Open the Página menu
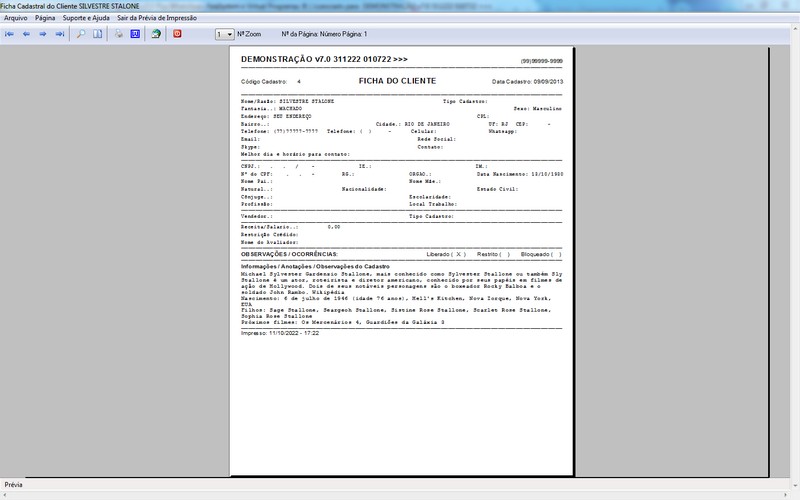The height and width of the screenshot is (500, 800). 45,18
